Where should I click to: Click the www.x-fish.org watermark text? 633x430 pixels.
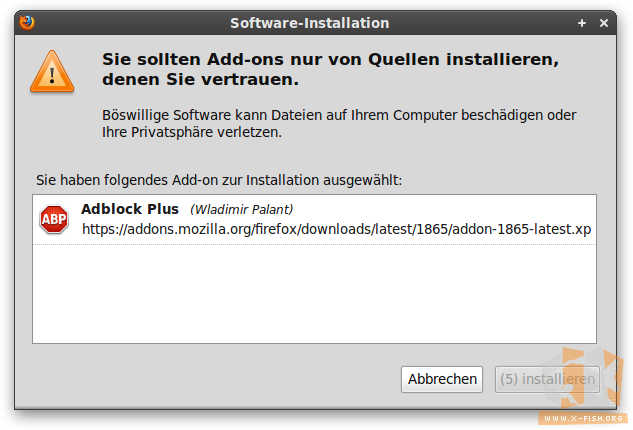click(583, 418)
